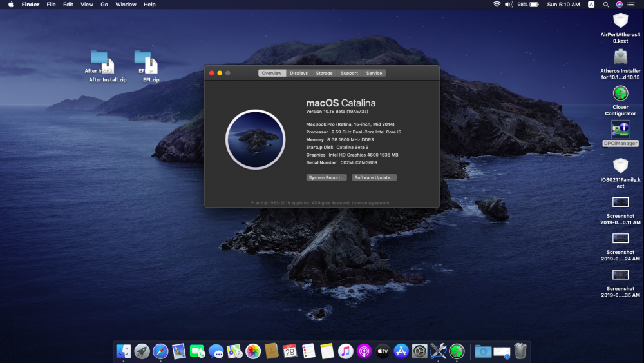This screenshot has width=644, height=363.
Task: Open the File menu
Action: [51, 5]
